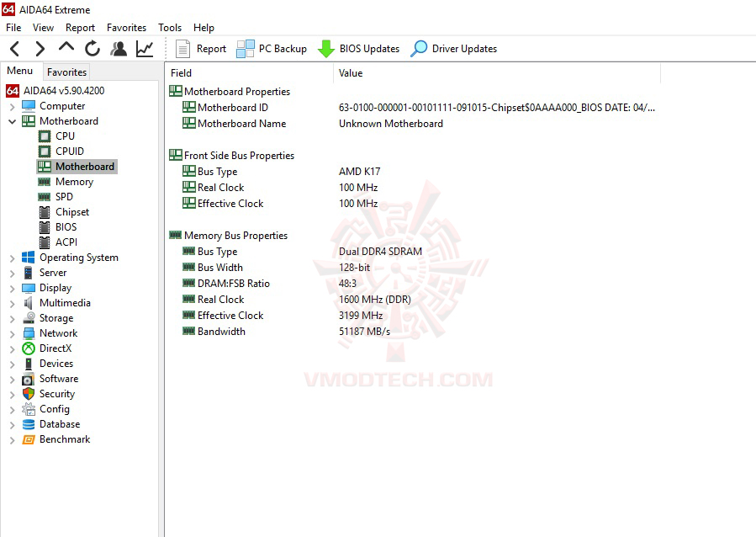Click the back navigation arrow
This screenshot has width=756, height=537.
(13, 48)
